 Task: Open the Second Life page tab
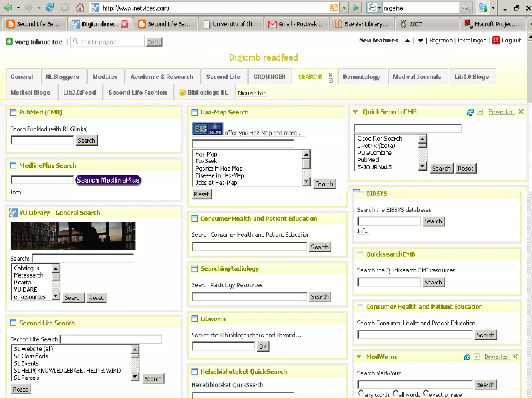tap(223, 77)
